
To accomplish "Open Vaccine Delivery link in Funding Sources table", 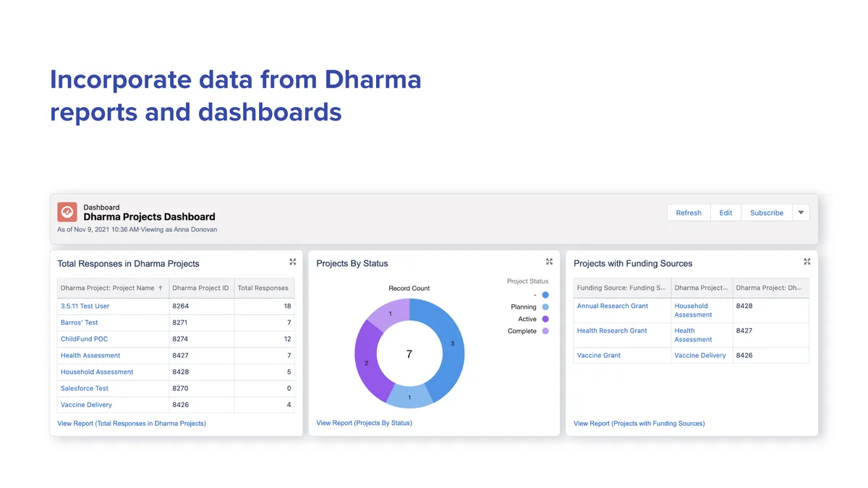I will coord(700,356).
